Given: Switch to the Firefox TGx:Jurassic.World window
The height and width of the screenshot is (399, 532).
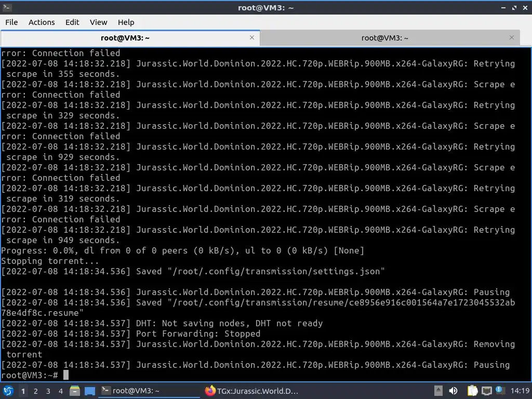Looking at the screenshot, I should pos(253,391).
